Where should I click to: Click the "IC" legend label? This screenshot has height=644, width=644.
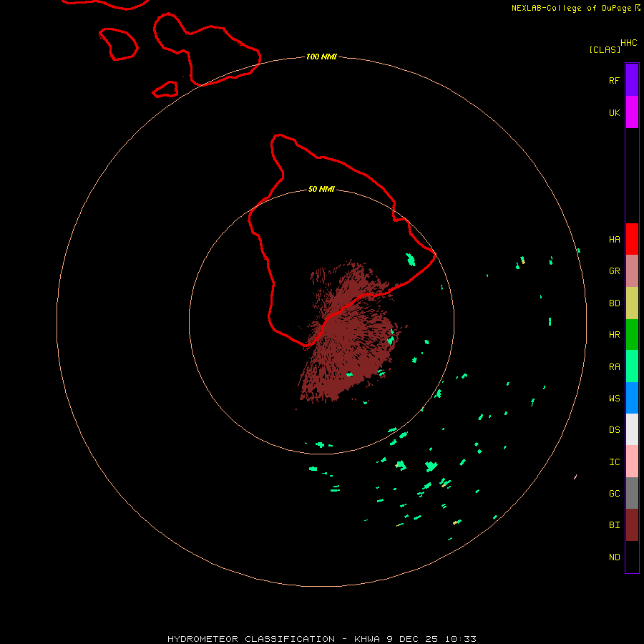tap(615, 462)
